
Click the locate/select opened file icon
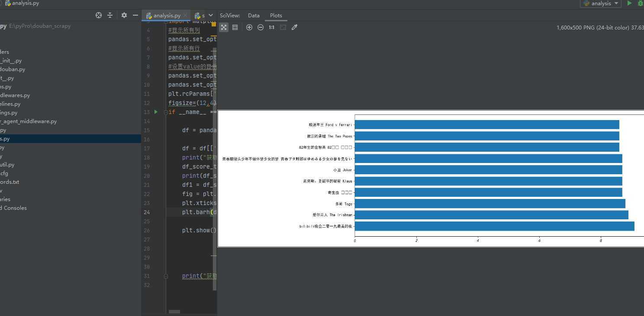tap(99, 15)
